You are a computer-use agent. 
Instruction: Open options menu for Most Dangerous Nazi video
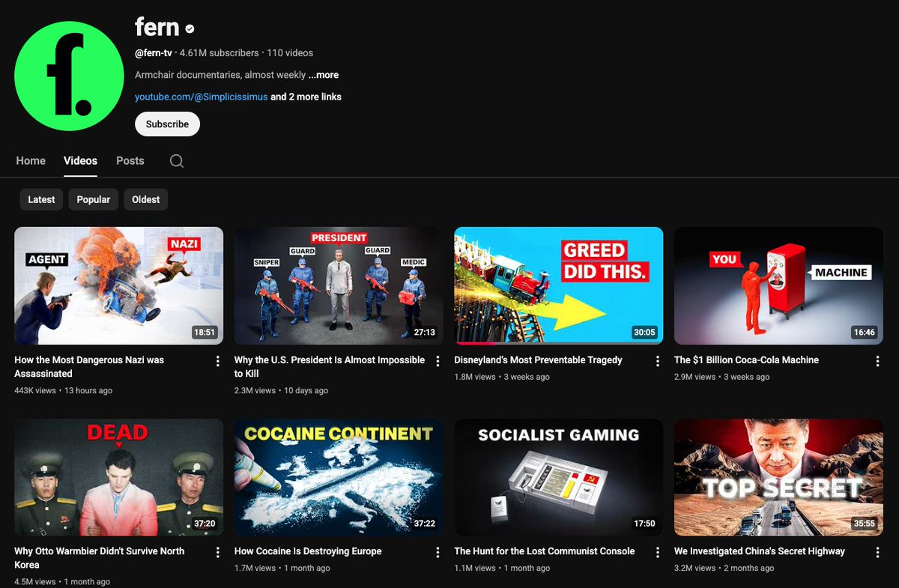(218, 361)
